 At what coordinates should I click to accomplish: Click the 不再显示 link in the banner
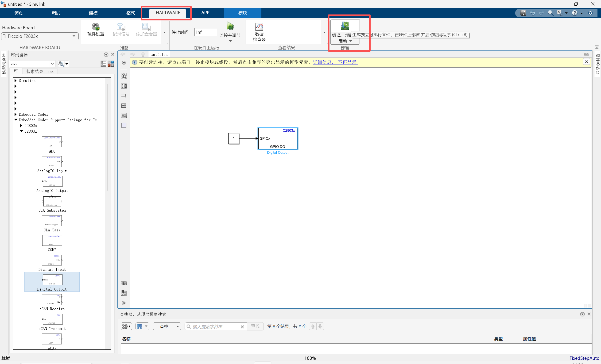click(347, 62)
